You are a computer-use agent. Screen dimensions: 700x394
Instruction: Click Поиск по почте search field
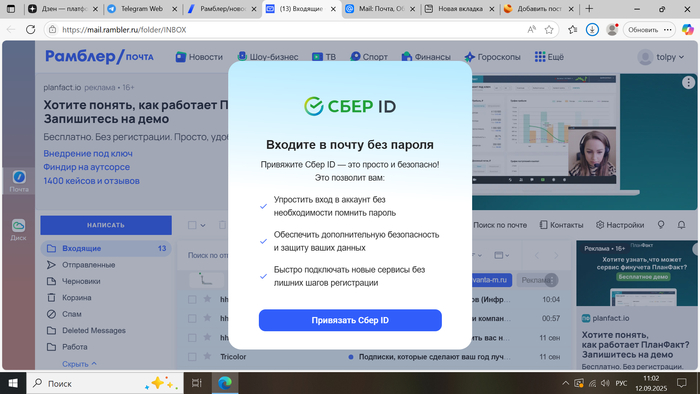tap(500, 225)
